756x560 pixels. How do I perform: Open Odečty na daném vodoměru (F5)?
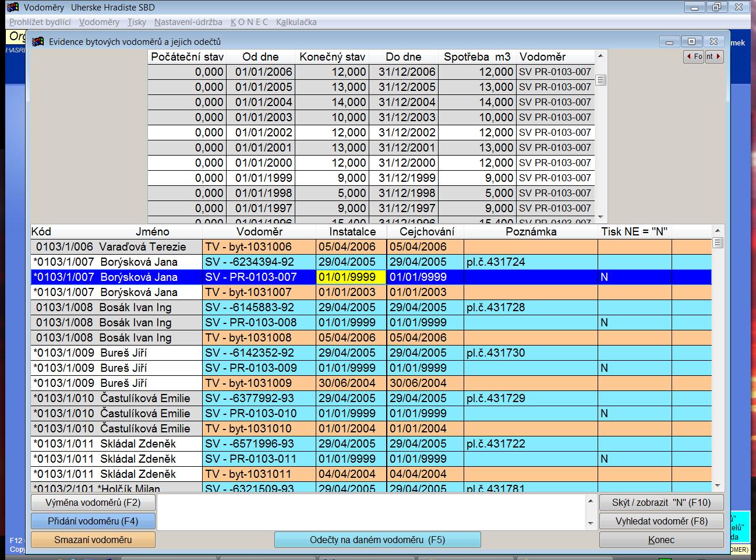click(377, 540)
